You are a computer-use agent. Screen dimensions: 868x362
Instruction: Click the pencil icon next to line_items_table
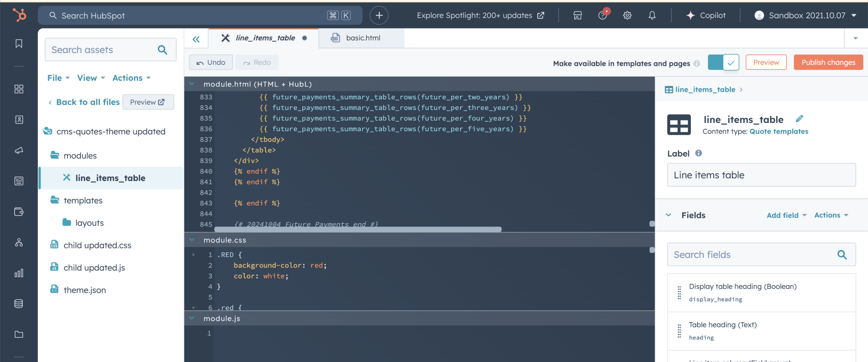799,119
